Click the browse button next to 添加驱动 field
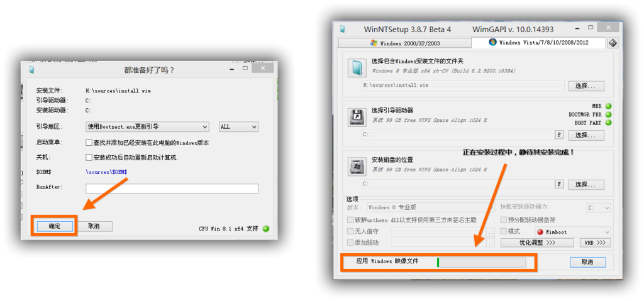 [x=491, y=243]
